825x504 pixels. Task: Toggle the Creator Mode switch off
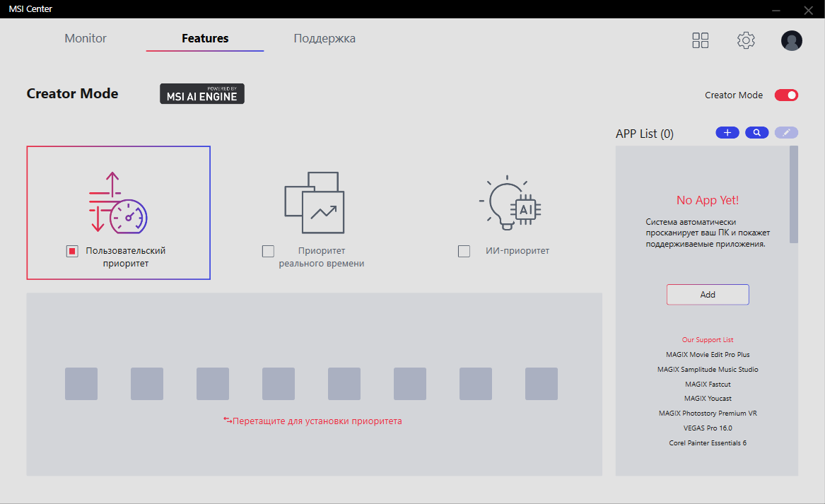click(x=786, y=95)
